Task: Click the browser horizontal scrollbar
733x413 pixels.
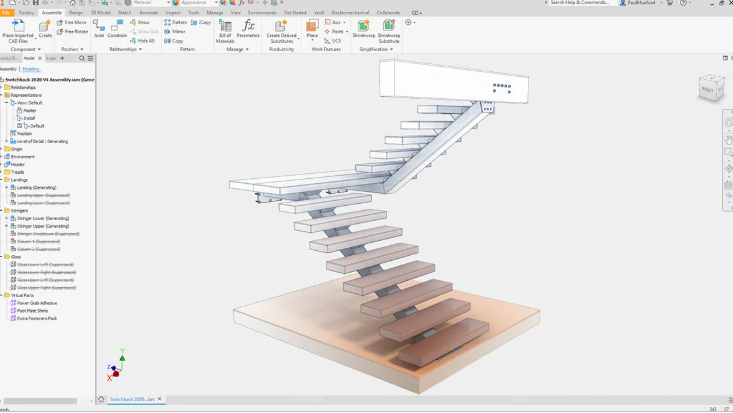Action: (x=40, y=401)
